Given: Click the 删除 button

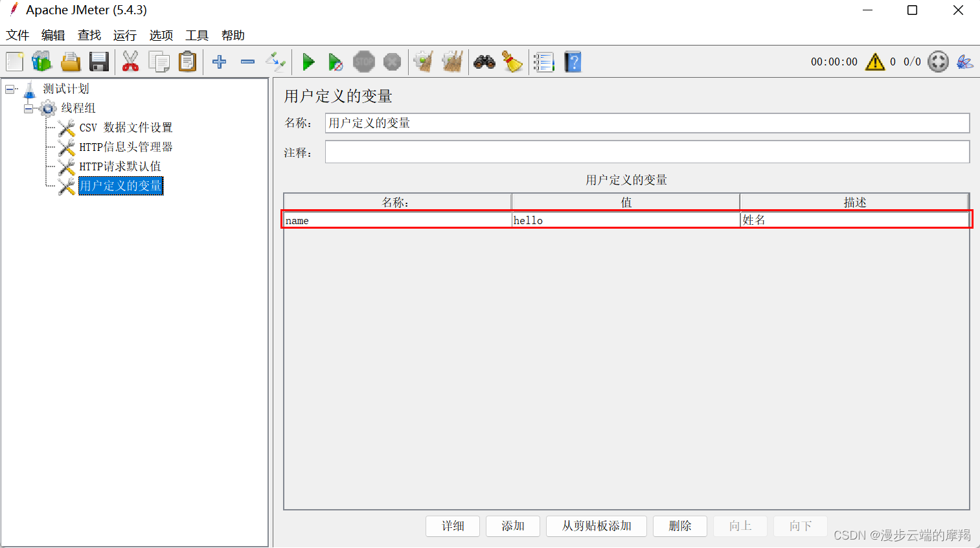Looking at the screenshot, I should [x=680, y=526].
